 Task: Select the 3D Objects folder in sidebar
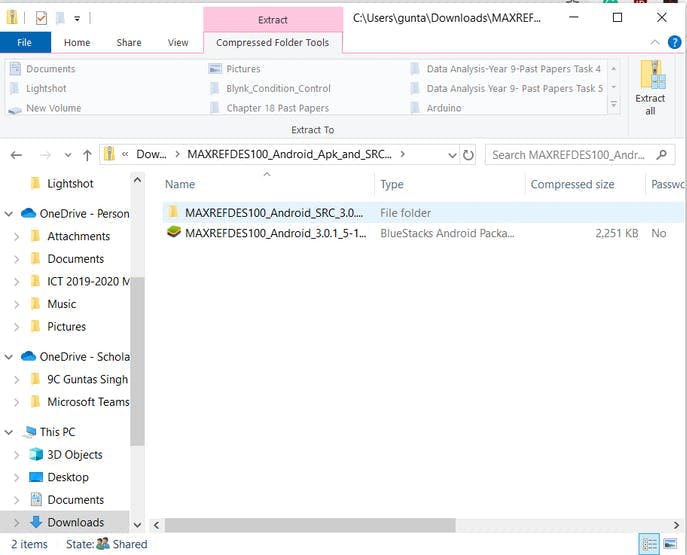pos(74,454)
